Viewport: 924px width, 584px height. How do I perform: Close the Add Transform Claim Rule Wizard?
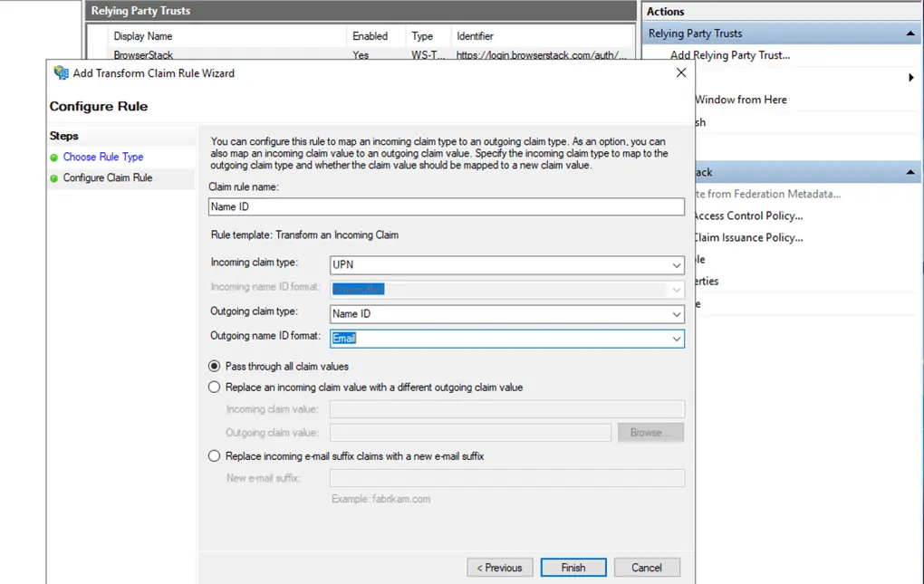[x=681, y=73]
